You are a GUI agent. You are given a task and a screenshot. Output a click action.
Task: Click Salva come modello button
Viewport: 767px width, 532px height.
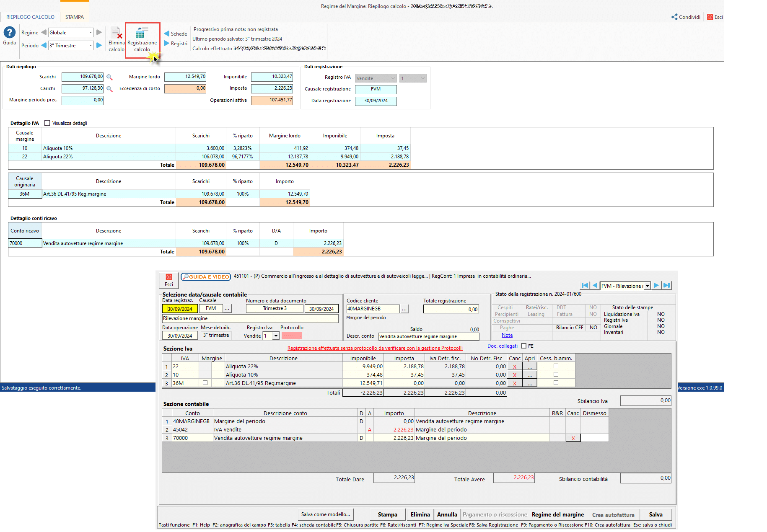tap(326, 514)
